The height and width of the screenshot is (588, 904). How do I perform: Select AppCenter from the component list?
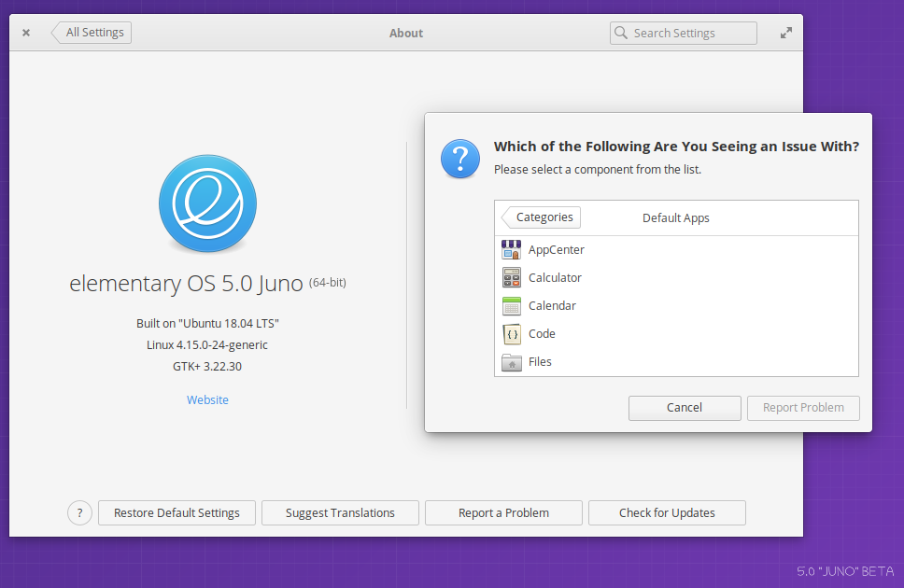[676, 249]
